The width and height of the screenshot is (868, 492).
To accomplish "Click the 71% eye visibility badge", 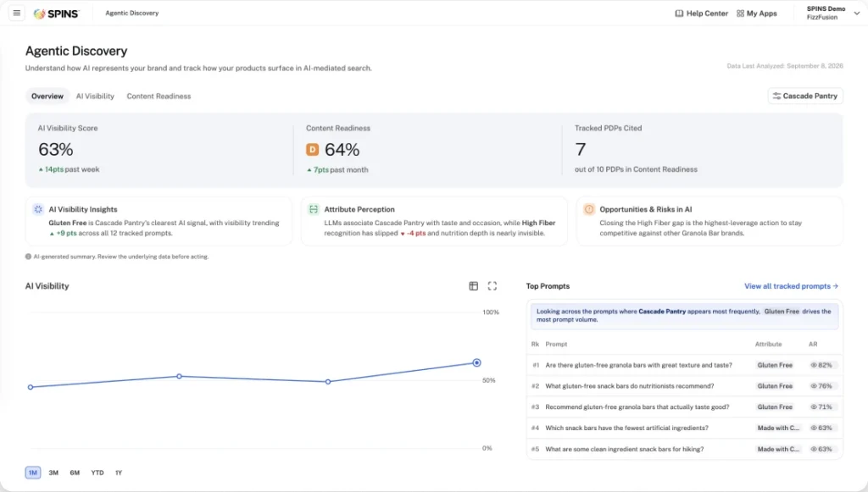I will [x=821, y=406].
